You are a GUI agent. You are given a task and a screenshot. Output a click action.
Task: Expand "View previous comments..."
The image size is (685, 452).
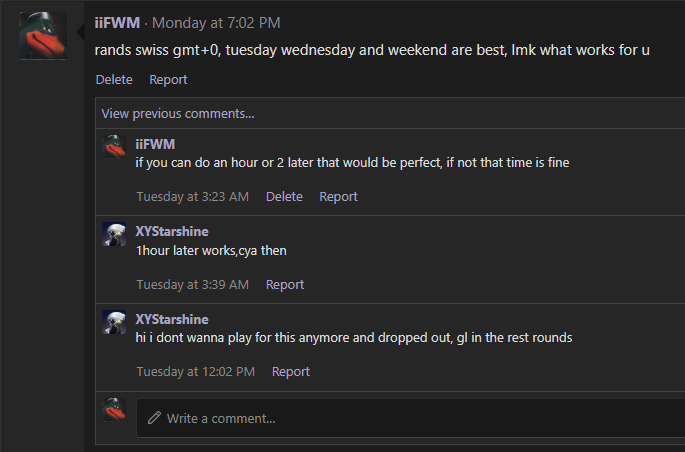click(x=178, y=113)
